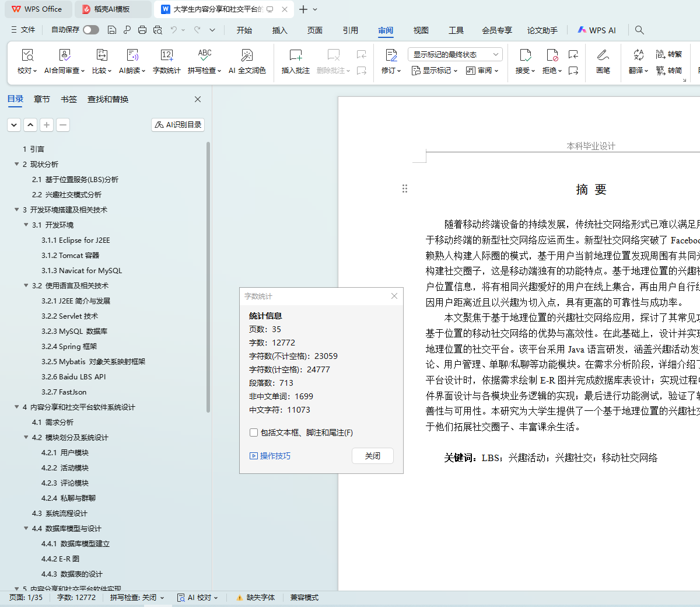The width and height of the screenshot is (700, 607).
Task: Click the 插入批注 insert comment icon
Action: pos(295,55)
